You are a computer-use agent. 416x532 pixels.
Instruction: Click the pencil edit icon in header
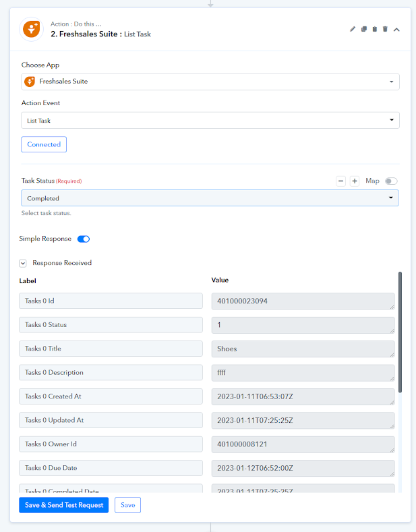pos(353,29)
